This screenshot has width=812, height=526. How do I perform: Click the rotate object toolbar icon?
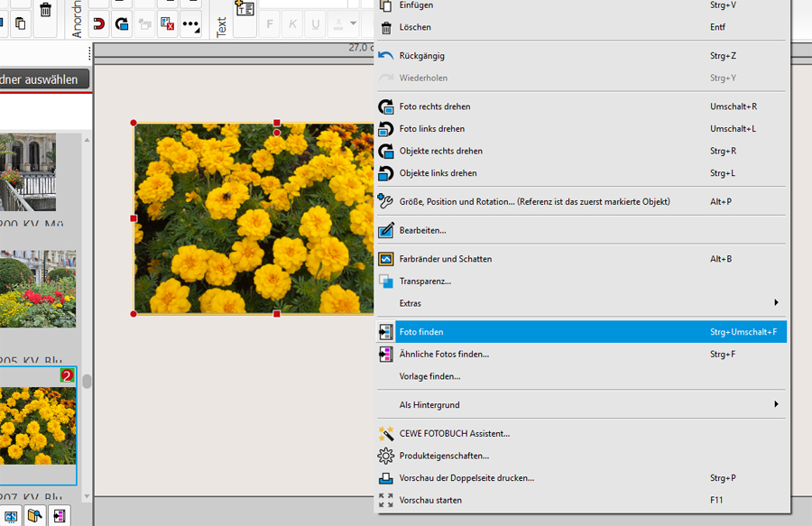[122, 24]
